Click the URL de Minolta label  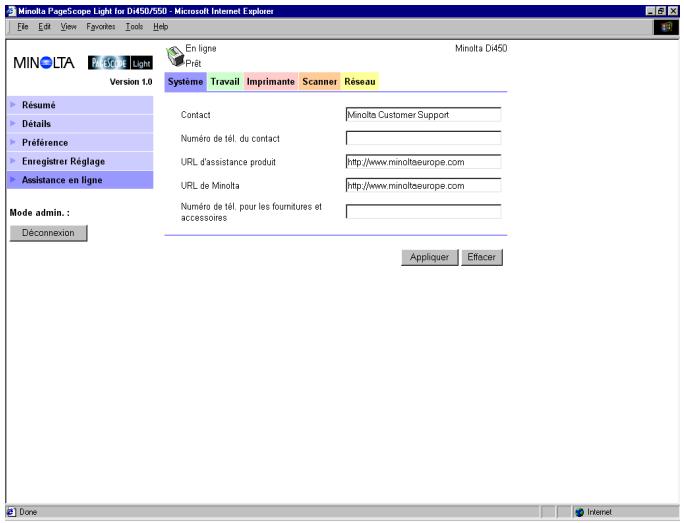(x=210, y=185)
